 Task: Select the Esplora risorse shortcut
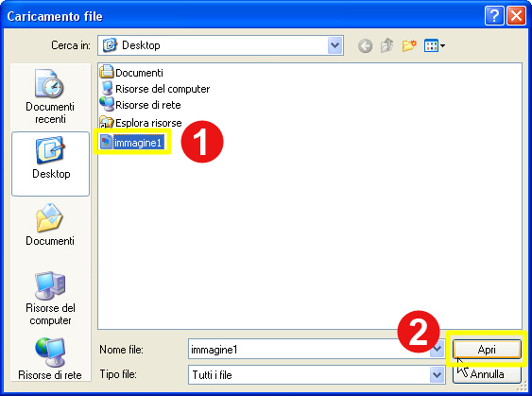(x=141, y=122)
